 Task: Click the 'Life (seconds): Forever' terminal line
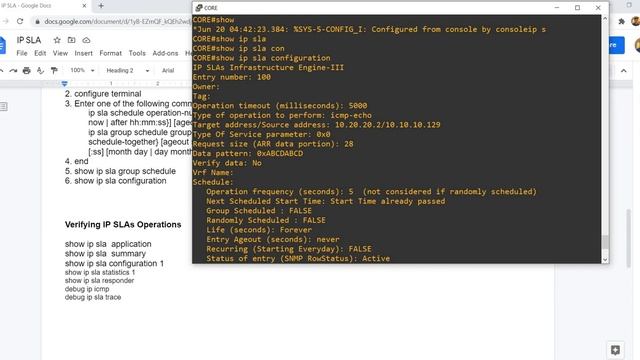click(259, 230)
